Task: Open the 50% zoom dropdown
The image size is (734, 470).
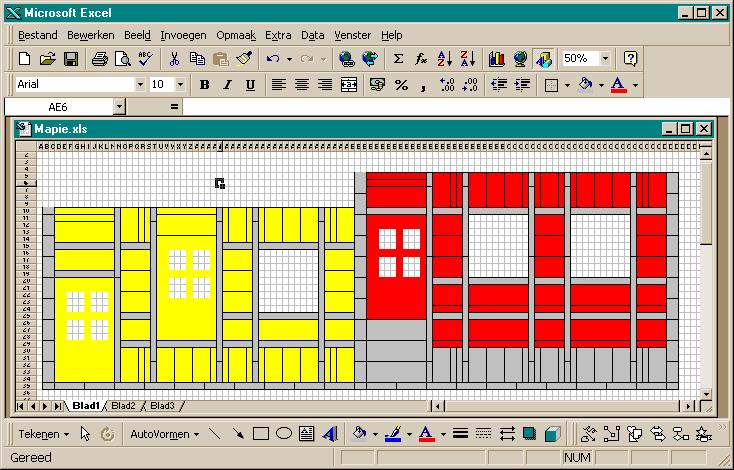Action: (x=605, y=59)
